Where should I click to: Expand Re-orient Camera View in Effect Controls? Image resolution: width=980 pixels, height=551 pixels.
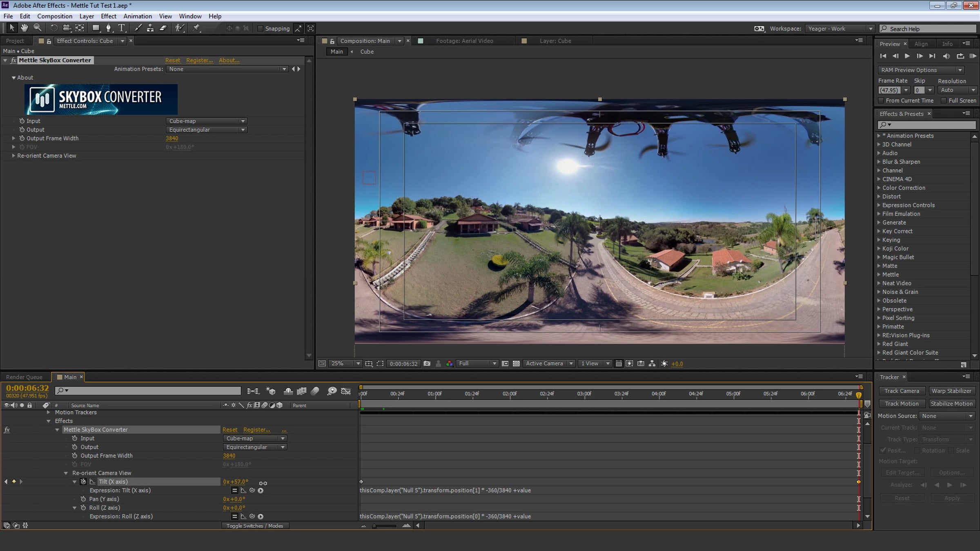[13, 156]
